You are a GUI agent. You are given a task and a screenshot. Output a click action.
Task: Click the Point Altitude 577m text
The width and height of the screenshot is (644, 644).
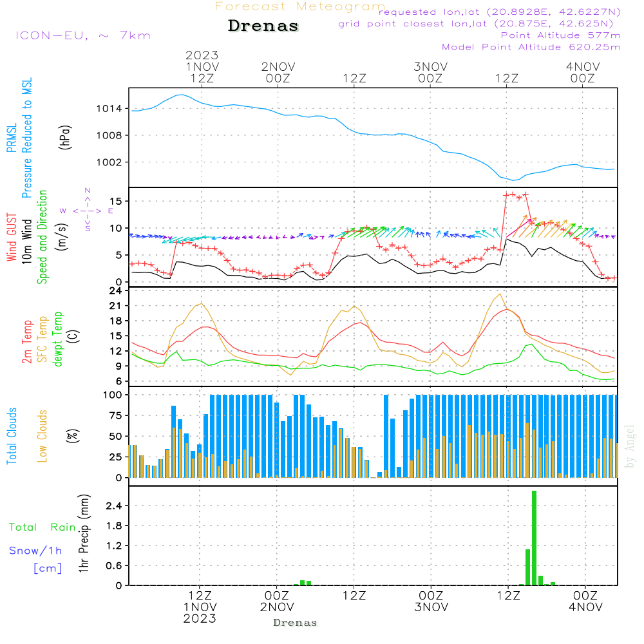(561, 35)
